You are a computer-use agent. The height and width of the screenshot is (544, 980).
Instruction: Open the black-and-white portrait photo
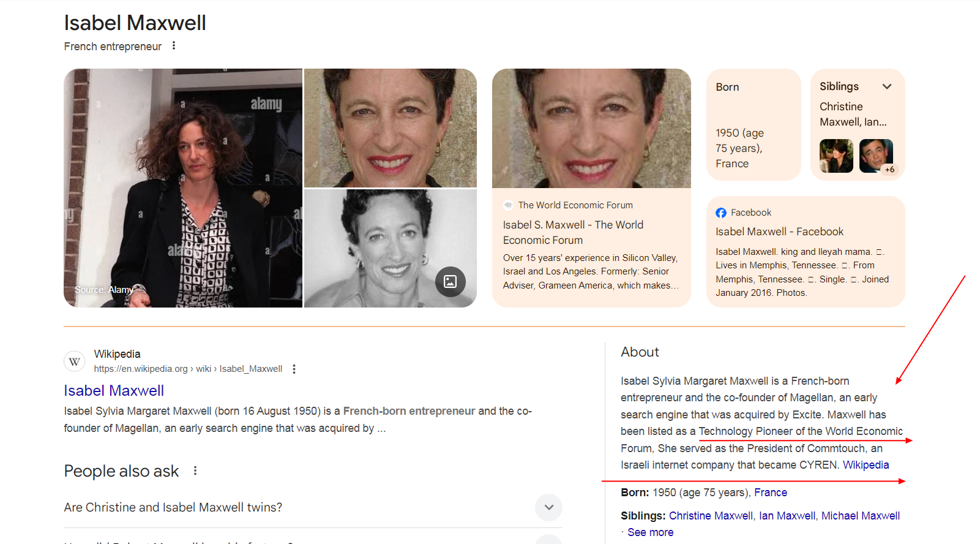click(391, 248)
